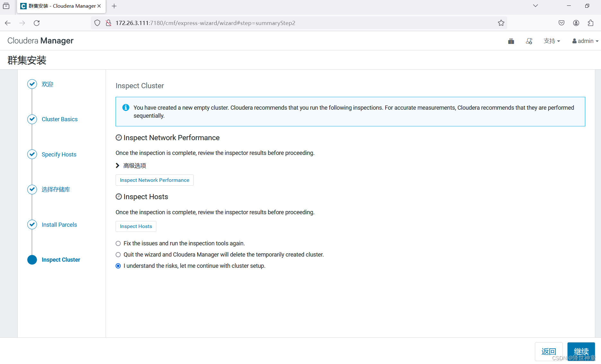Select Quit the wizard radio option

point(118,255)
